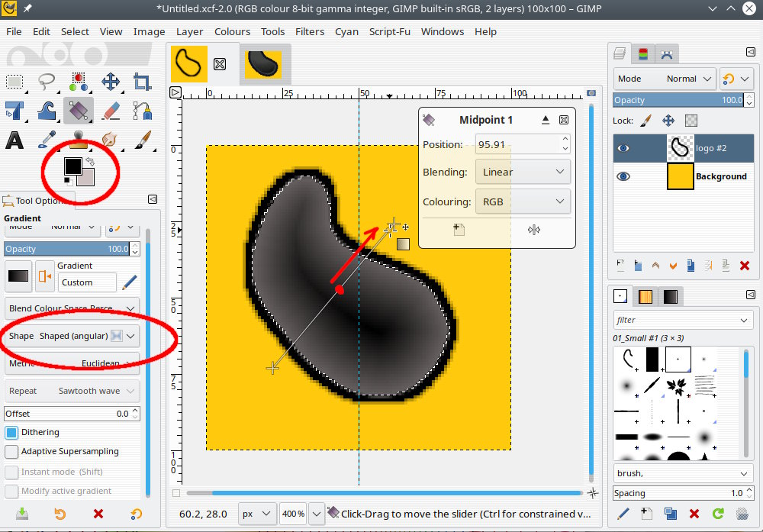Open the Shape dropdown showing Shaped (angular)
The image size is (763, 532).
[72, 336]
